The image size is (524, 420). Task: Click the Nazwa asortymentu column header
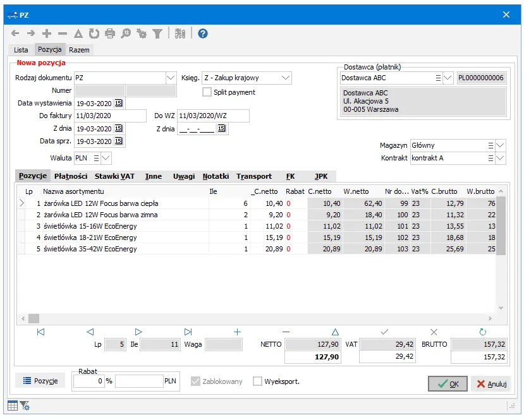[73, 191]
